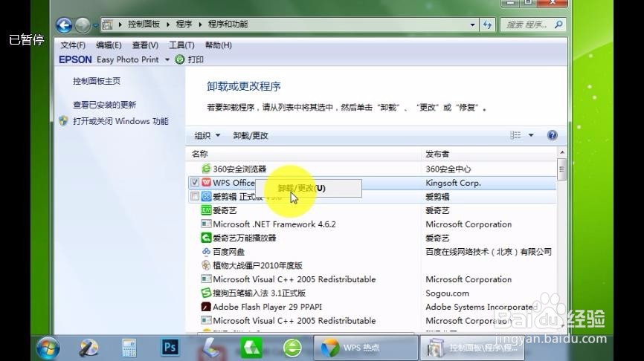Open 查看已安装的更新 link
Viewport: 644px width, 361px height.
pyautogui.click(x=104, y=105)
